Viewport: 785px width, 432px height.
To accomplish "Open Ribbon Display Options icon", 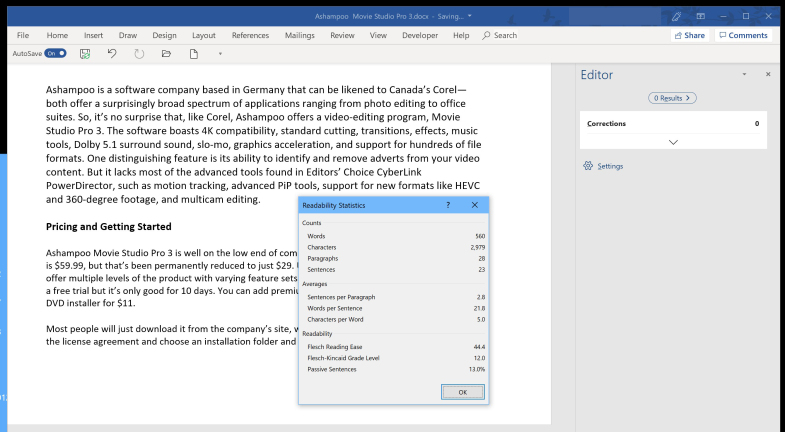I will [x=700, y=16].
